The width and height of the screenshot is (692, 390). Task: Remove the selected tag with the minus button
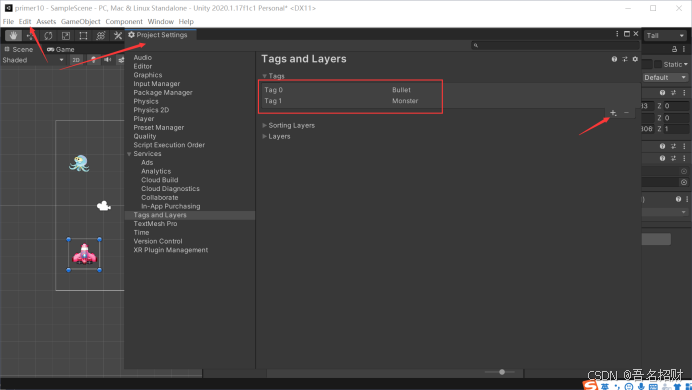tap(626, 113)
